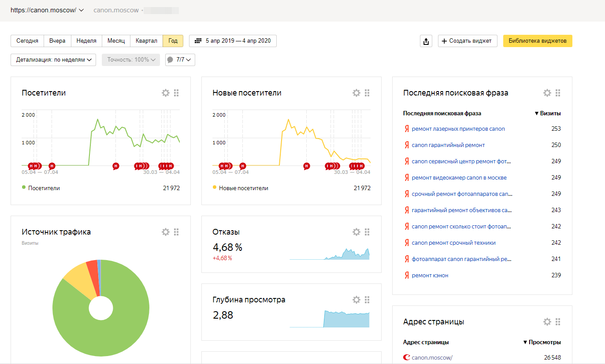Toggle green Посетители legend marker
Image resolution: width=605 pixels, height=364 pixels.
click(24, 188)
